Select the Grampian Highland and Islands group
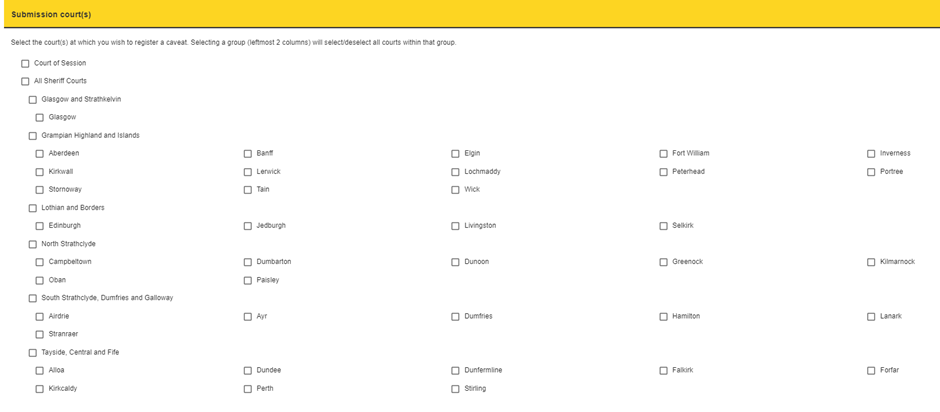This screenshot has height=412, width=940. [32, 136]
